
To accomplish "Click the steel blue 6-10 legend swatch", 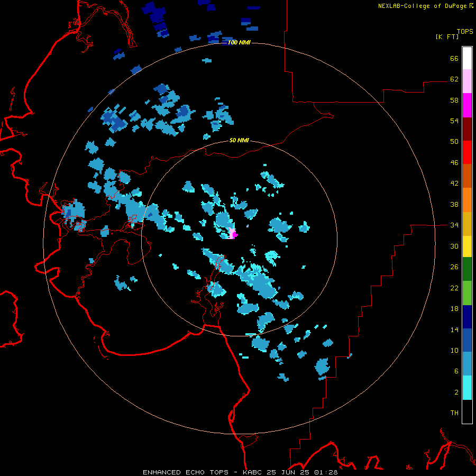I will point(467,364).
